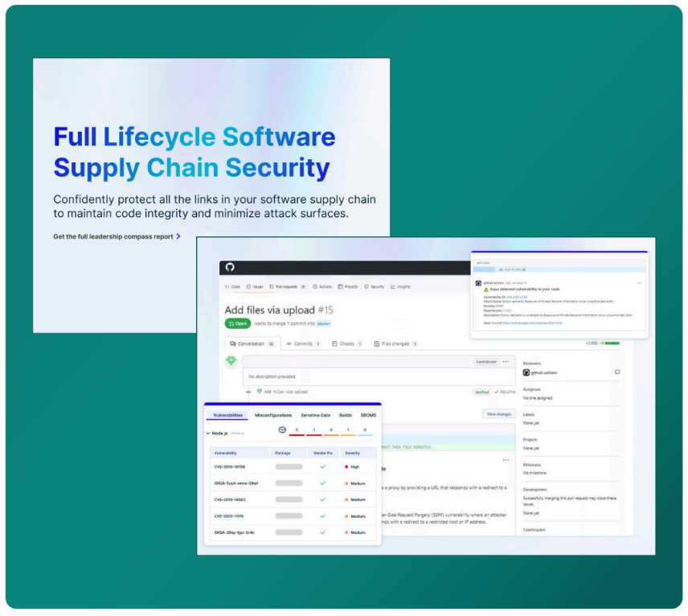688x616 pixels.
Task: Open the Files changed tab
Action: [x=396, y=343]
